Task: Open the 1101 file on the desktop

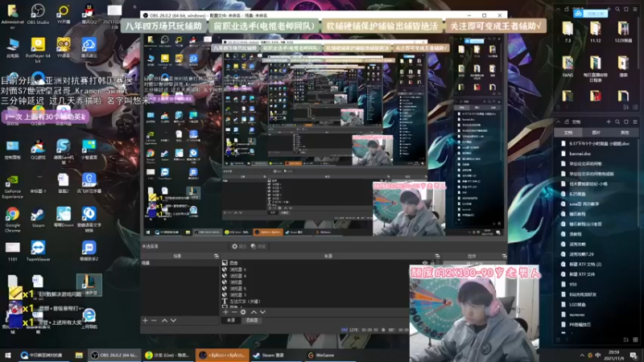Action: pos(12,251)
